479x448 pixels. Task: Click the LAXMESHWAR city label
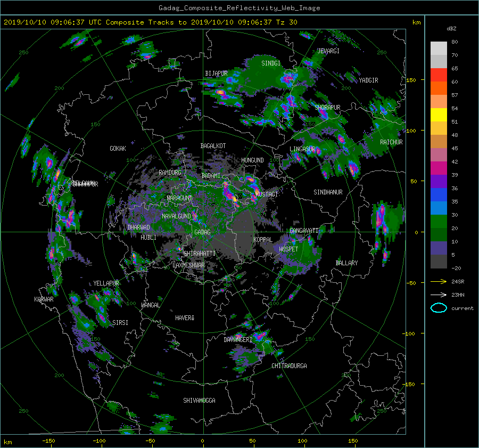tap(188, 265)
